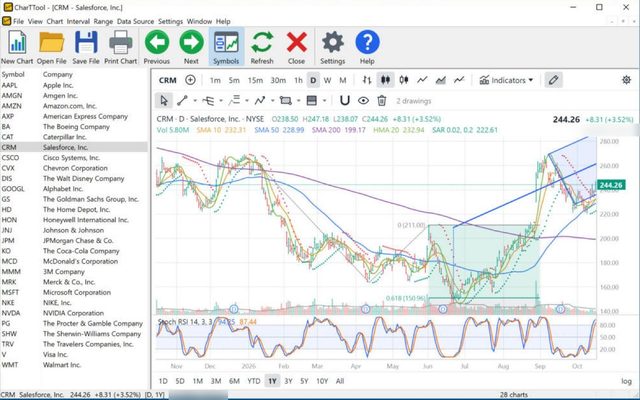Go to the Previous chart
This screenshot has width=640, height=400.
point(157,47)
